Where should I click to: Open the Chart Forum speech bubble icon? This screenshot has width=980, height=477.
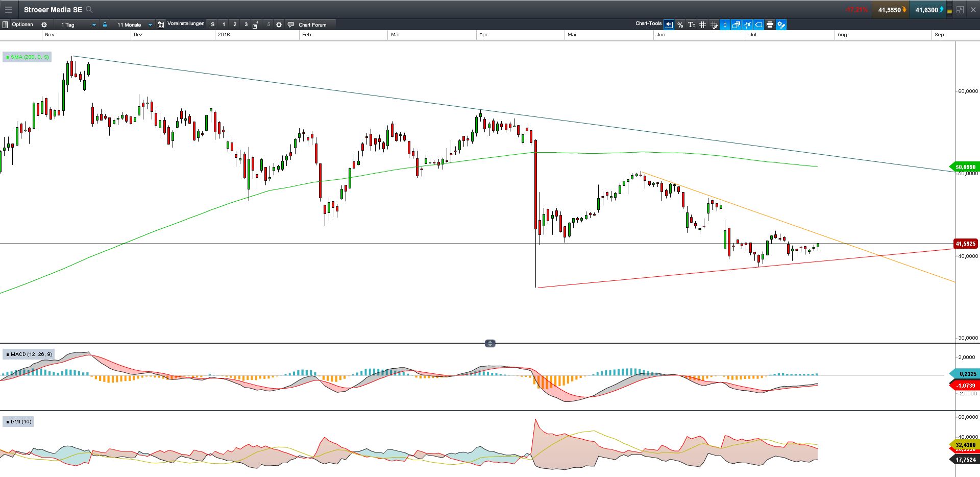click(290, 25)
